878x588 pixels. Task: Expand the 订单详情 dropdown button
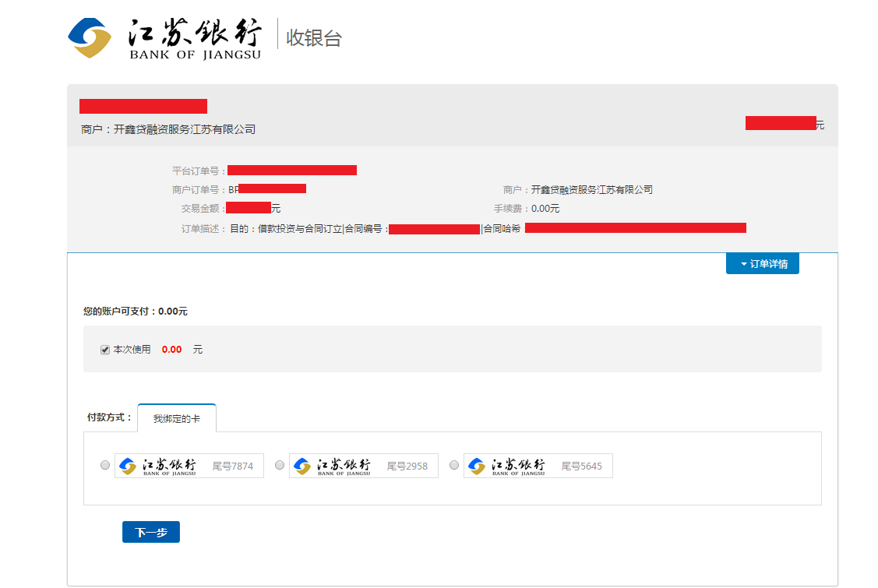tap(763, 264)
